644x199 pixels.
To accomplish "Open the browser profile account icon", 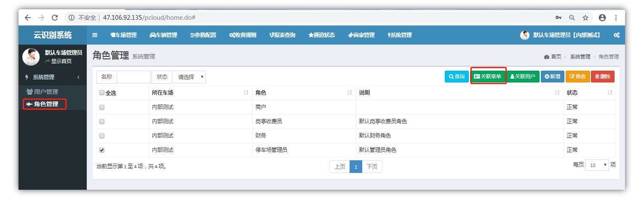I will (x=602, y=18).
